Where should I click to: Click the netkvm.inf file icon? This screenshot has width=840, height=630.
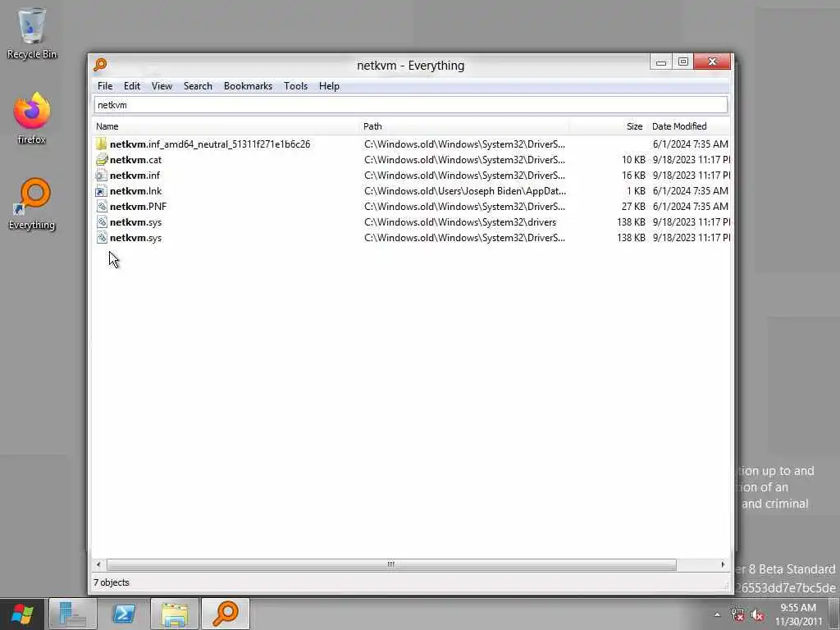tap(101, 176)
